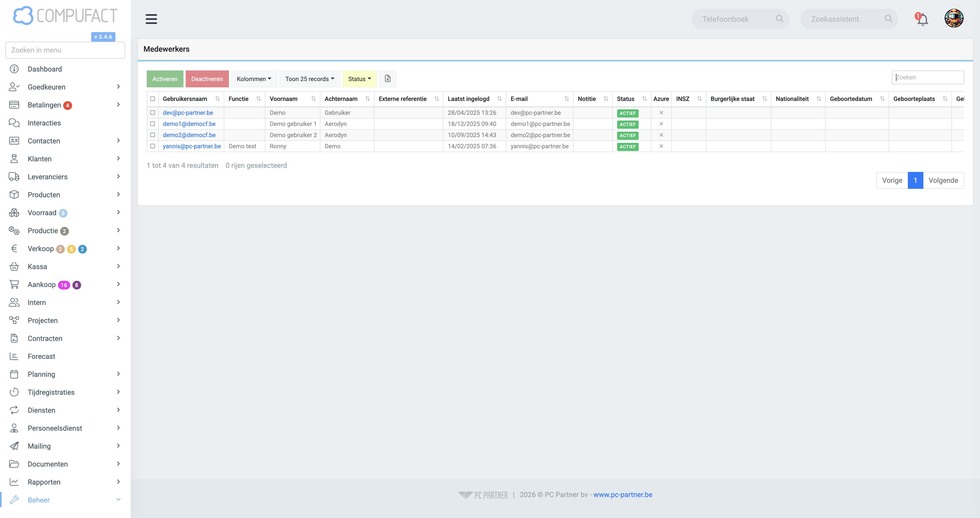Click the Productie gears icon
The height and width of the screenshot is (518, 980).
pos(14,230)
